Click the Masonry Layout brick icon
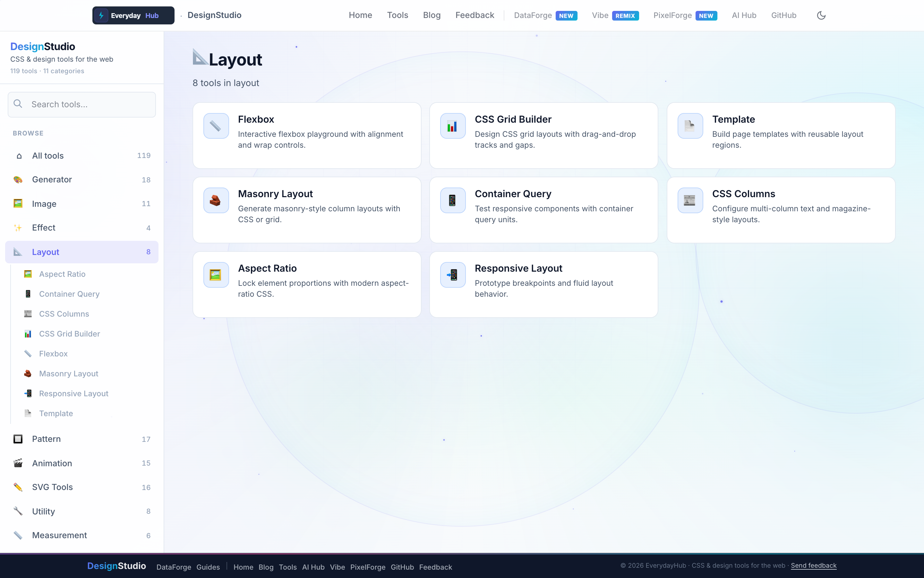This screenshot has height=578, width=924. point(216,200)
